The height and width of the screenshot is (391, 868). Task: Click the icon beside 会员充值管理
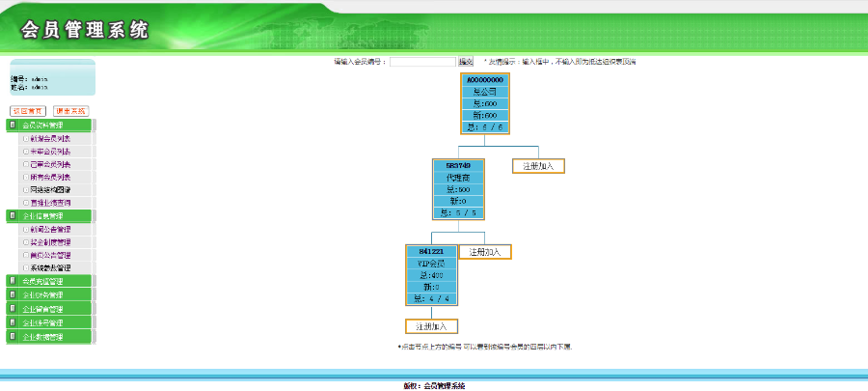tap(13, 281)
